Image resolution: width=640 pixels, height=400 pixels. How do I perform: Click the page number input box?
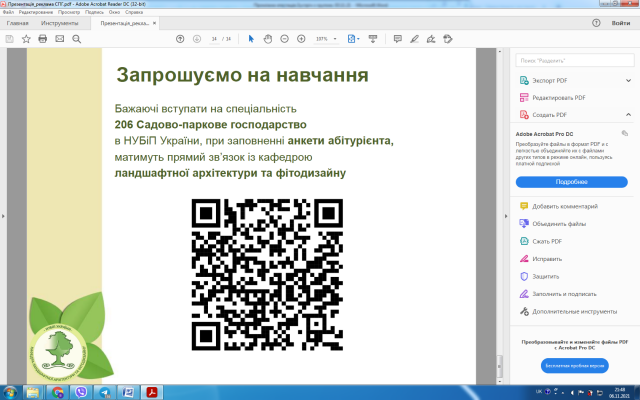click(214, 39)
